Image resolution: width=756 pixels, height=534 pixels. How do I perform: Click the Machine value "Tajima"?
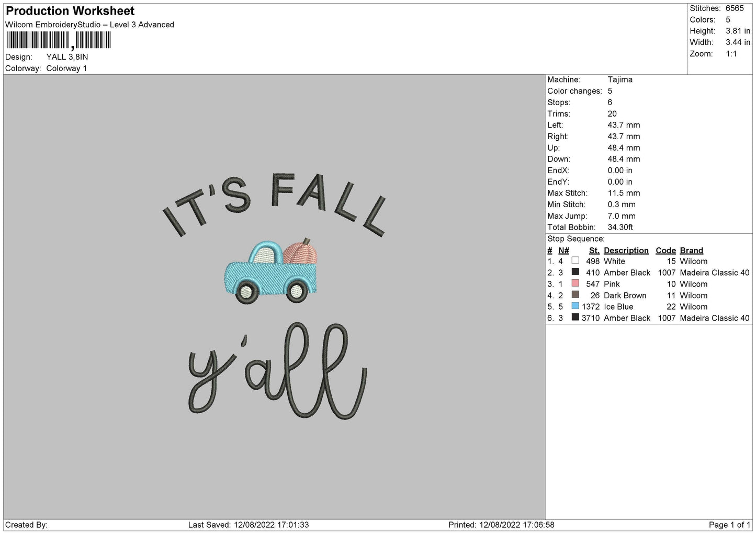click(x=620, y=79)
